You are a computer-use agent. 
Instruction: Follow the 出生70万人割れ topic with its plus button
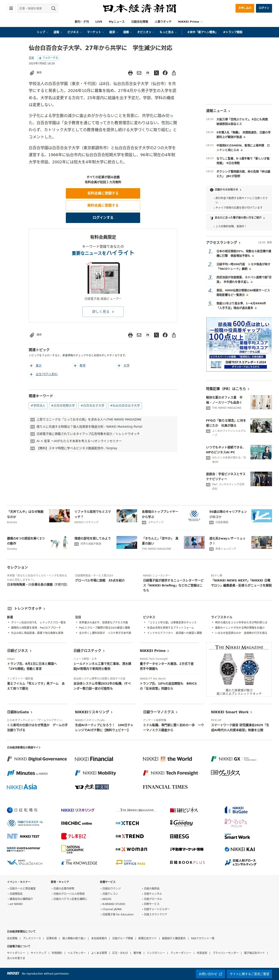coord(31,374)
